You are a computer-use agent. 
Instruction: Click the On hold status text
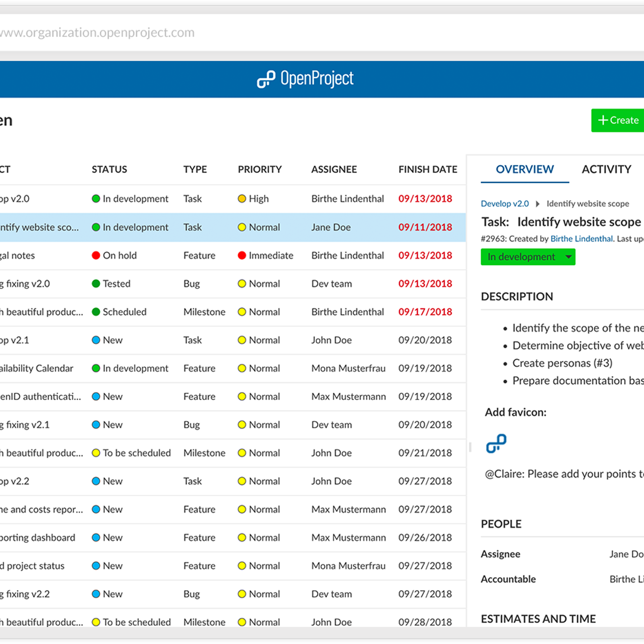coord(120,256)
